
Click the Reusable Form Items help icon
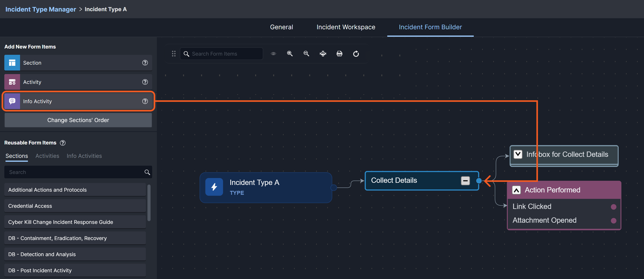[63, 143]
